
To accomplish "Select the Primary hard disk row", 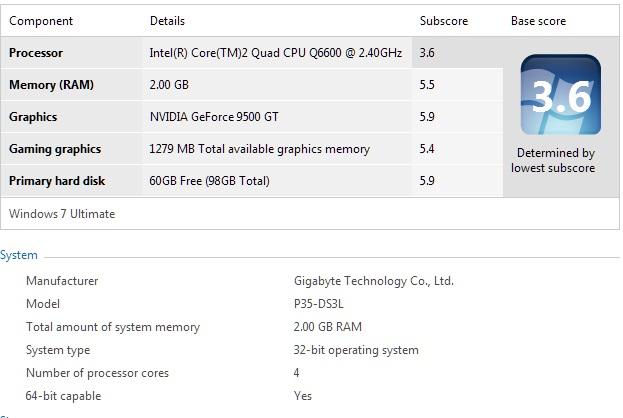I will [x=252, y=181].
